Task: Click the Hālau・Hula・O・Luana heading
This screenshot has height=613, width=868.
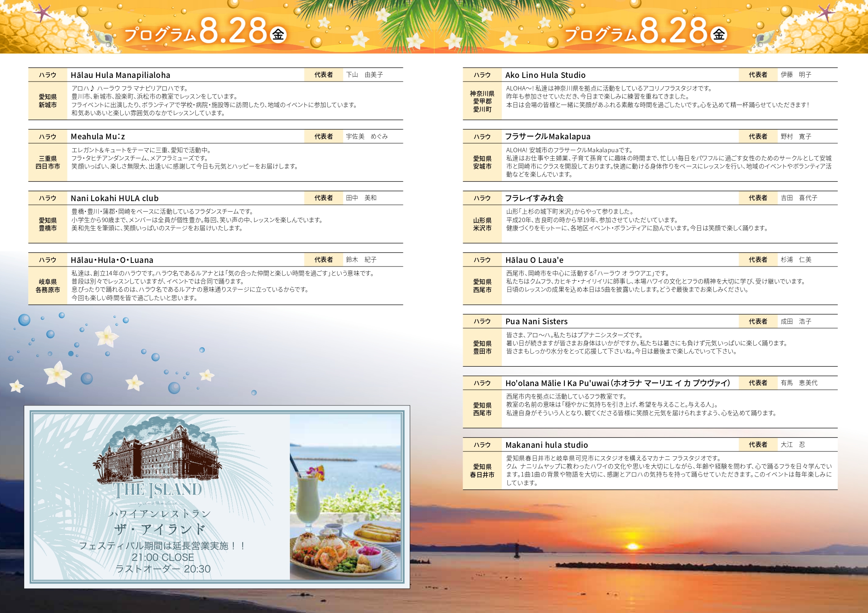Action: [x=112, y=260]
